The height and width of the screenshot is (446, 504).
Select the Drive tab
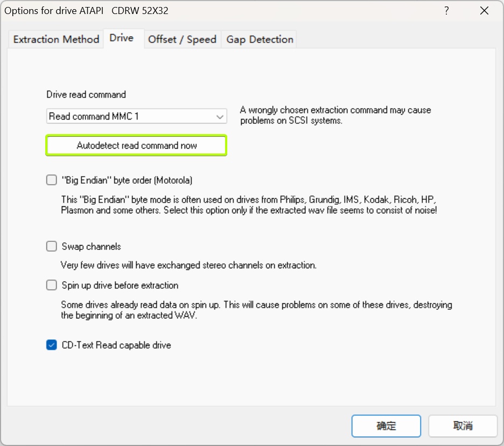(x=122, y=38)
